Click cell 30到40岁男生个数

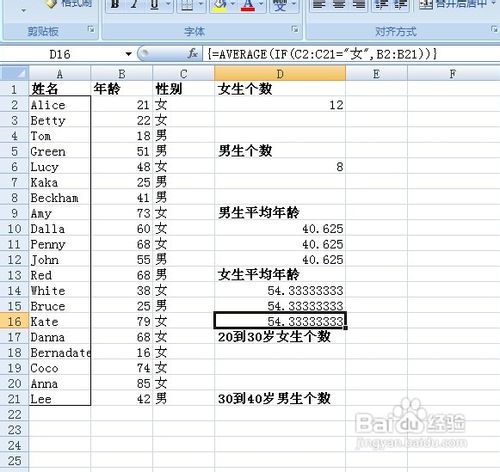coord(280,399)
